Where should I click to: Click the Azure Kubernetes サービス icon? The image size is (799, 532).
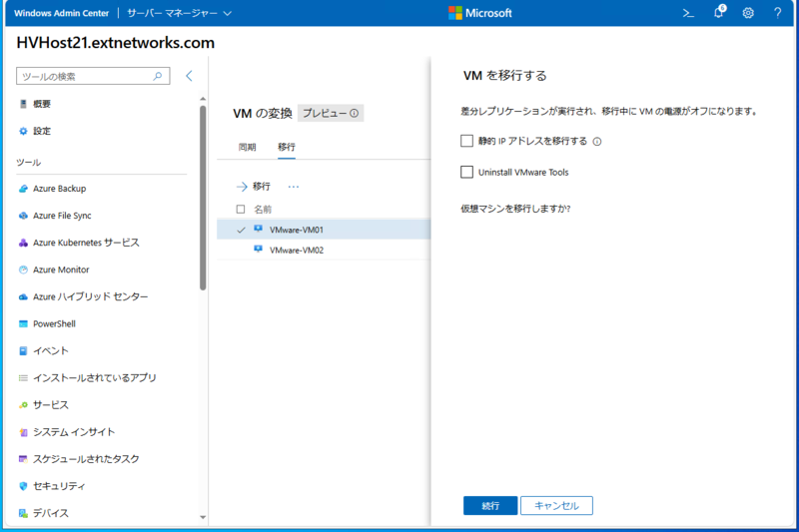[23, 243]
